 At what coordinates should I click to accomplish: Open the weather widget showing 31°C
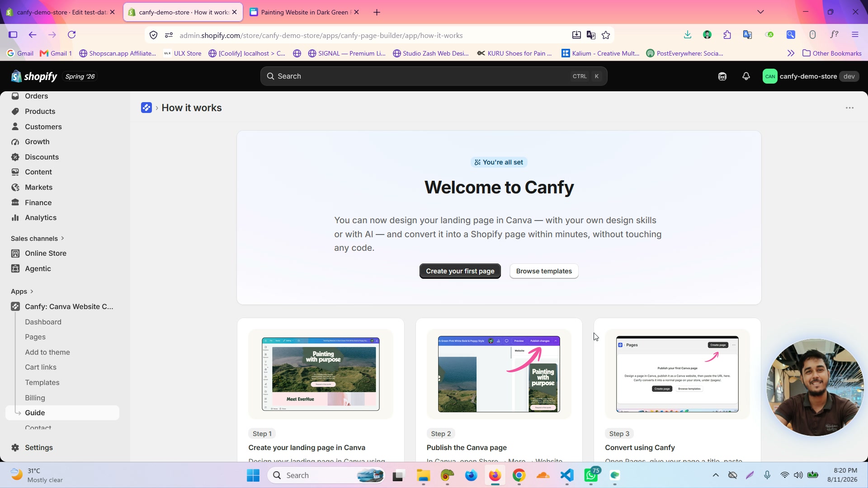tap(37, 475)
